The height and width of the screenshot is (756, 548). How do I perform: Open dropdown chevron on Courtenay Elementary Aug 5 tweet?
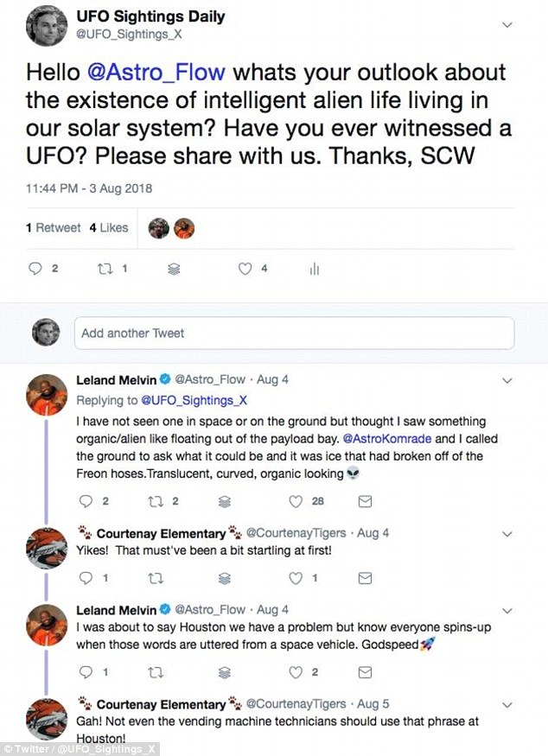(507, 704)
